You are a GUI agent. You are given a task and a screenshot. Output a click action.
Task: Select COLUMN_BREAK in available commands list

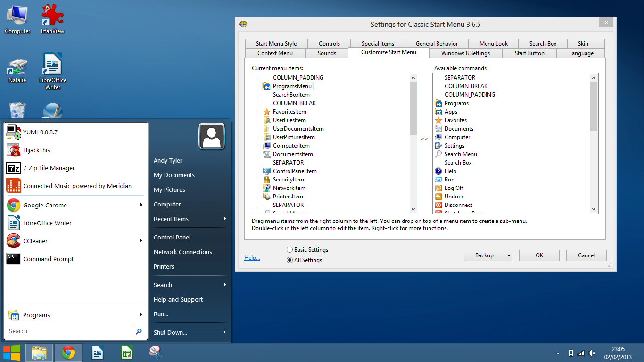pyautogui.click(x=466, y=86)
